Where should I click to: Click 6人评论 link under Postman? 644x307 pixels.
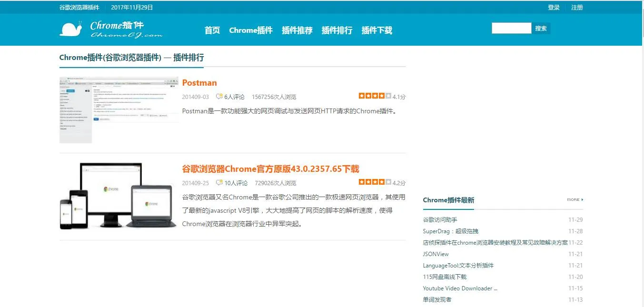click(x=234, y=97)
